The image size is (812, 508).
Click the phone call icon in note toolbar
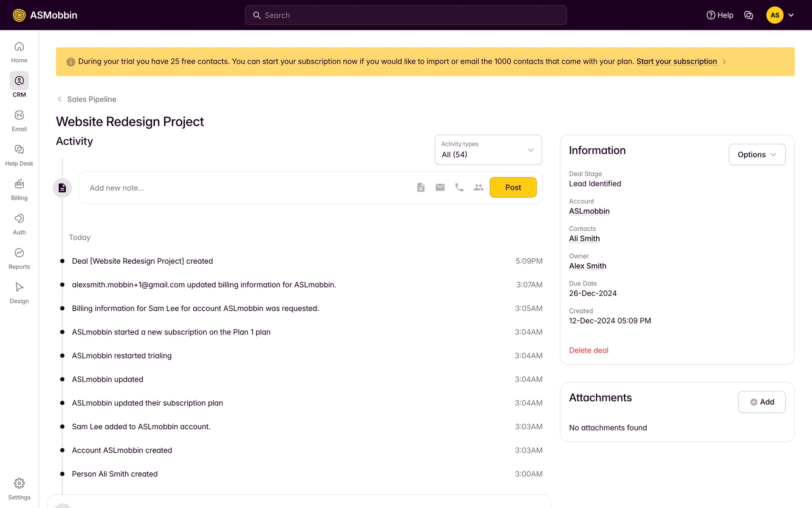coord(459,188)
